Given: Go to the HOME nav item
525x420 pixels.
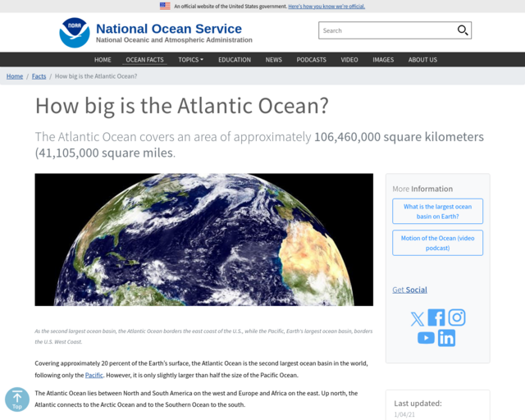Looking at the screenshot, I should coord(103,60).
